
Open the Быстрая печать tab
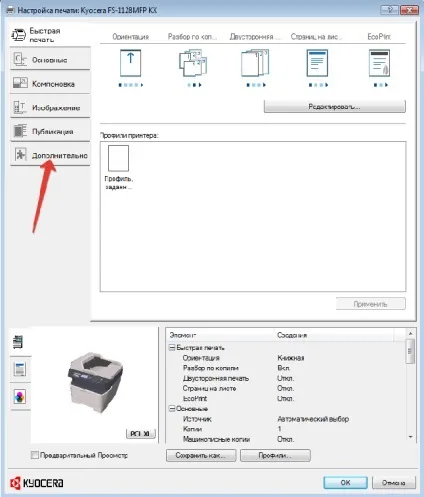point(50,35)
